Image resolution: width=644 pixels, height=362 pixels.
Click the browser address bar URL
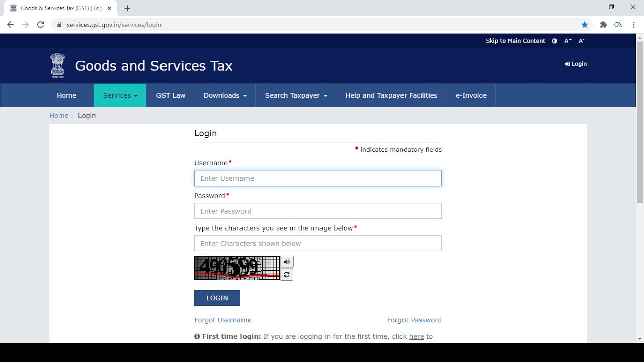pyautogui.click(x=114, y=25)
